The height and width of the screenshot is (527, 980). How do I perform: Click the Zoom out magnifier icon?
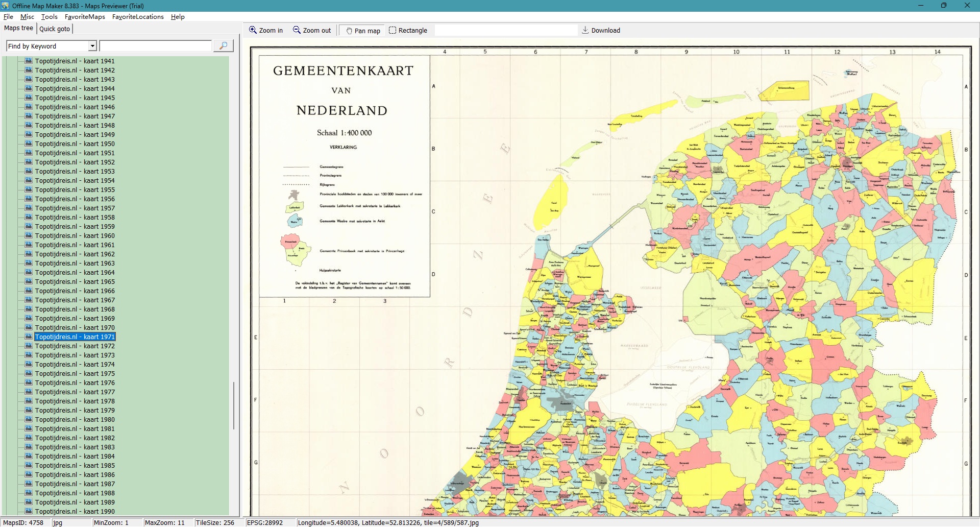click(297, 30)
